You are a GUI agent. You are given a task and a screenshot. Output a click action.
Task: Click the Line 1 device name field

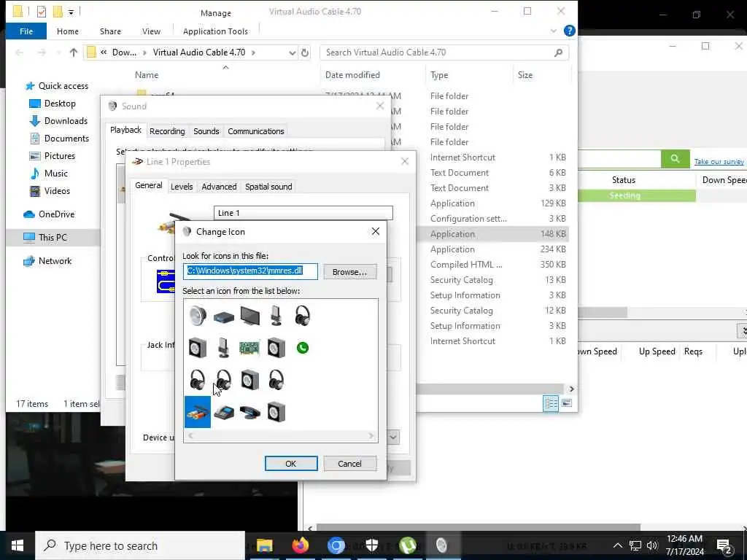(303, 213)
